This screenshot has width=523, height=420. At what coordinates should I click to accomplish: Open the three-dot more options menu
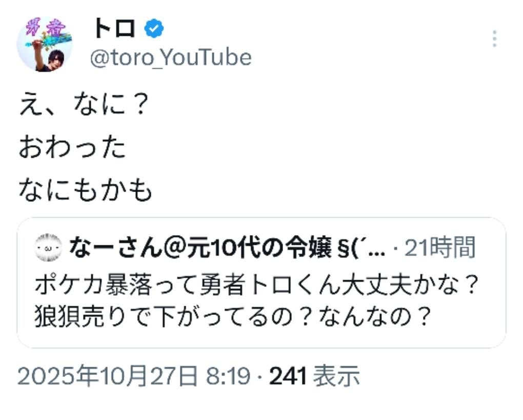(x=494, y=39)
